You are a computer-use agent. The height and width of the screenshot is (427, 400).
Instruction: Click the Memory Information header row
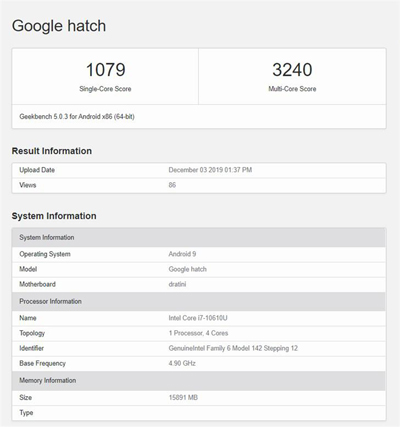click(x=199, y=380)
